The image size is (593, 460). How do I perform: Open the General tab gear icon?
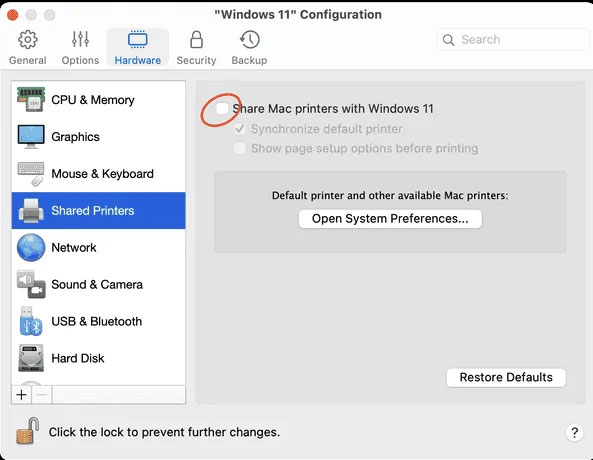[x=28, y=40]
